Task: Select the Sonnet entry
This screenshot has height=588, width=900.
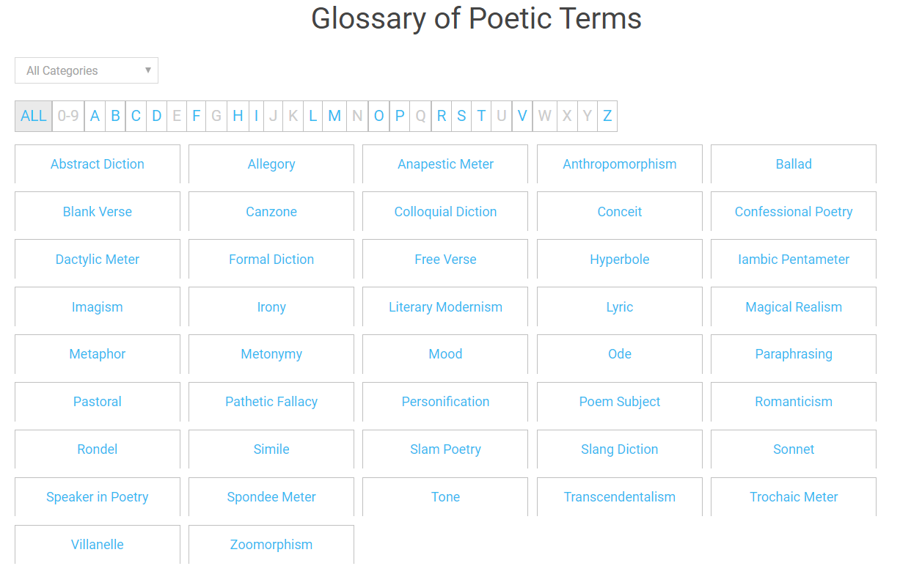Action: tap(794, 449)
